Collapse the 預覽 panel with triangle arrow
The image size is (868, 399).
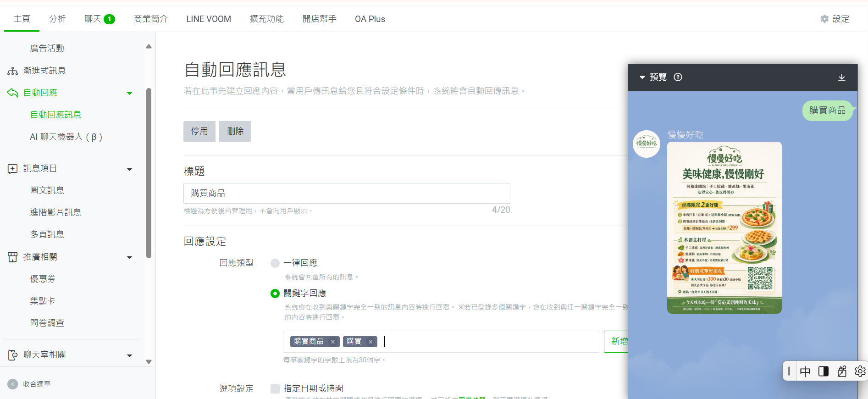coord(642,78)
